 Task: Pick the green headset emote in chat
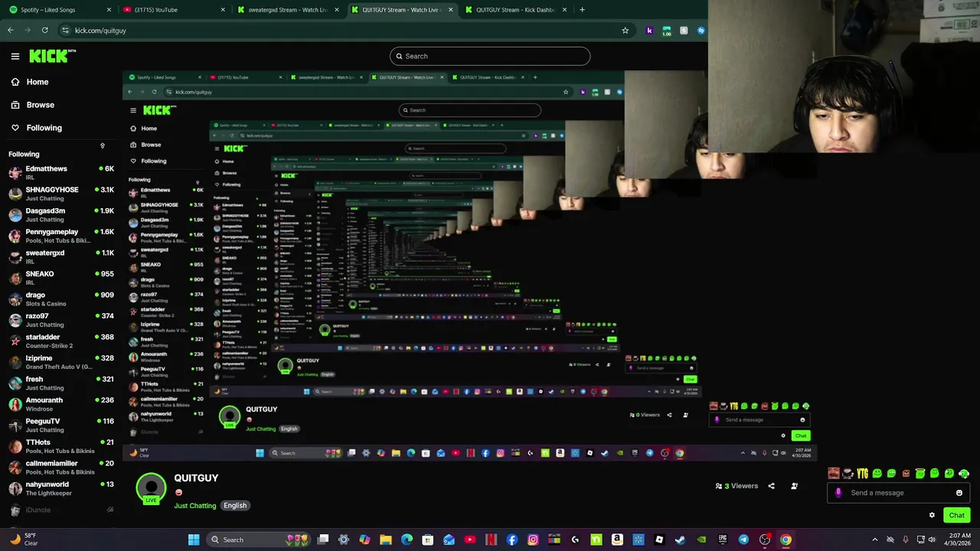tap(964, 474)
